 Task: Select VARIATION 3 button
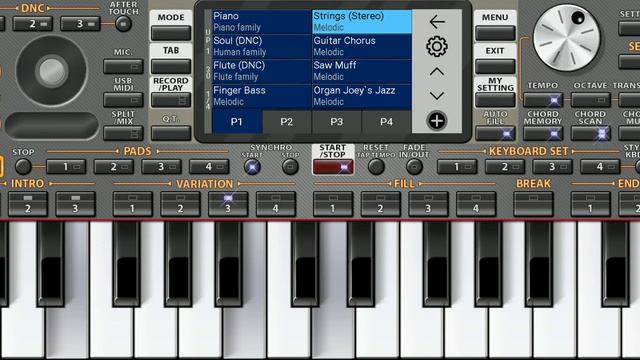click(x=228, y=204)
